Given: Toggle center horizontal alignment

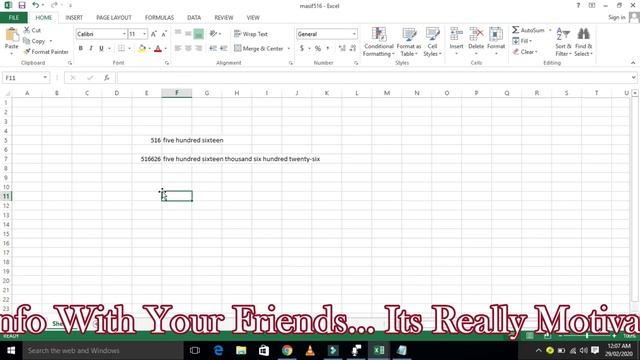Looking at the screenshot, I should (188, 48).
